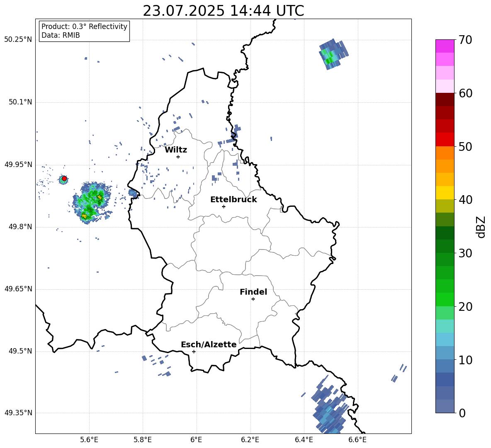Pick the dark blue swatch at bottom of colorbar
The height and width of the screenshot is (448, 491).
tap(445, 406)
